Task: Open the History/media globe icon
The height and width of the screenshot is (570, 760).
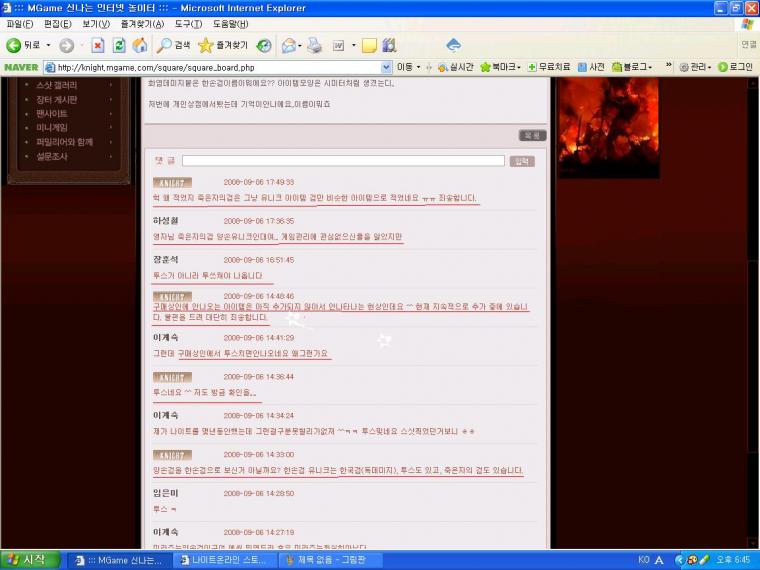Action: tap(264, 46)
